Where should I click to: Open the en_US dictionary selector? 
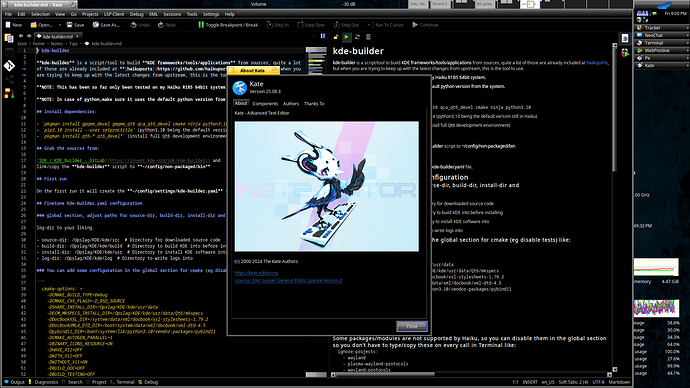[548, 382]
